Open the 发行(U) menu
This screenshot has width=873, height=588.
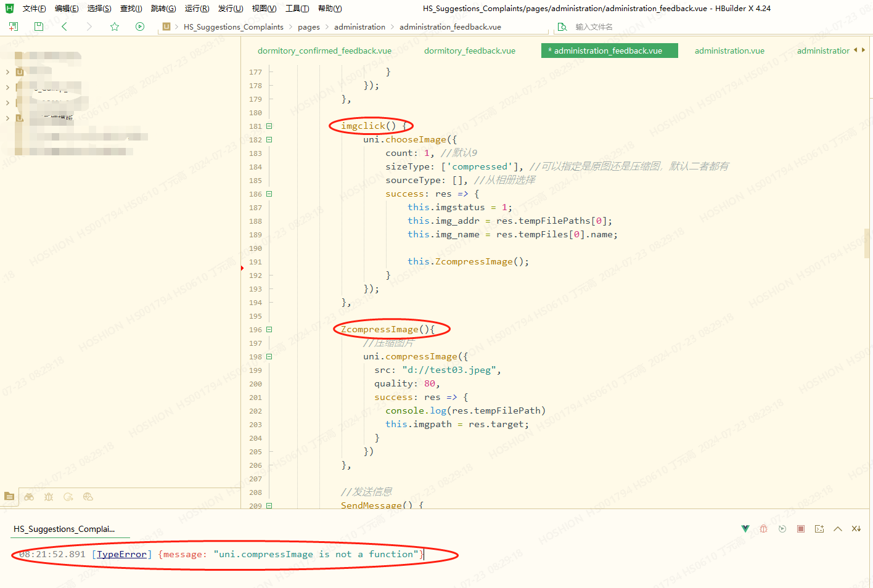pos(231,9)
